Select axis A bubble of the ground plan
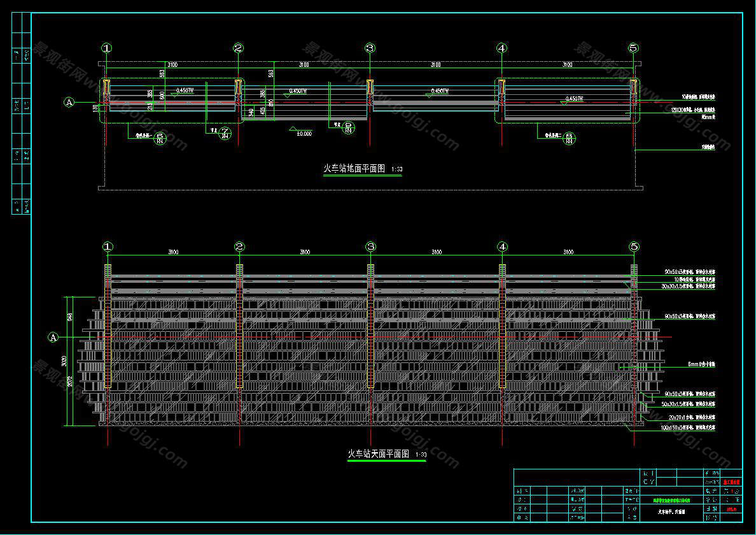 coord(69,102)
